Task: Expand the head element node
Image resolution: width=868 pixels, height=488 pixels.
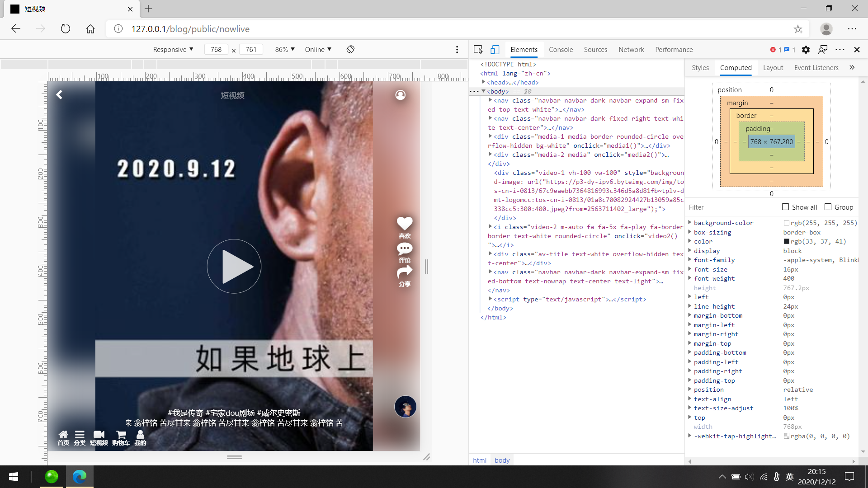Action: point(484,82)
